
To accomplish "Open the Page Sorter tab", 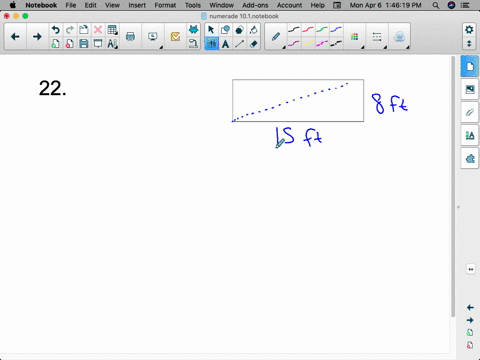I will point(470,66).
